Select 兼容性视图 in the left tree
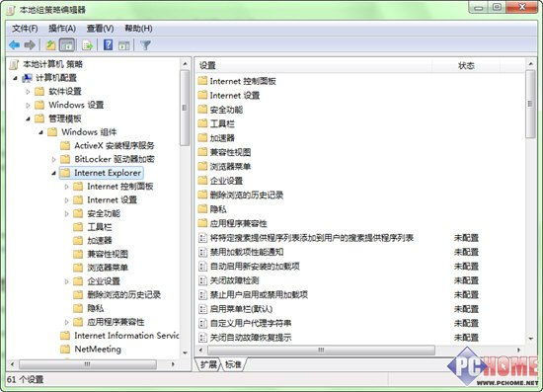The height and width of the screenshot is (392, 543). [x=108, y=254]
